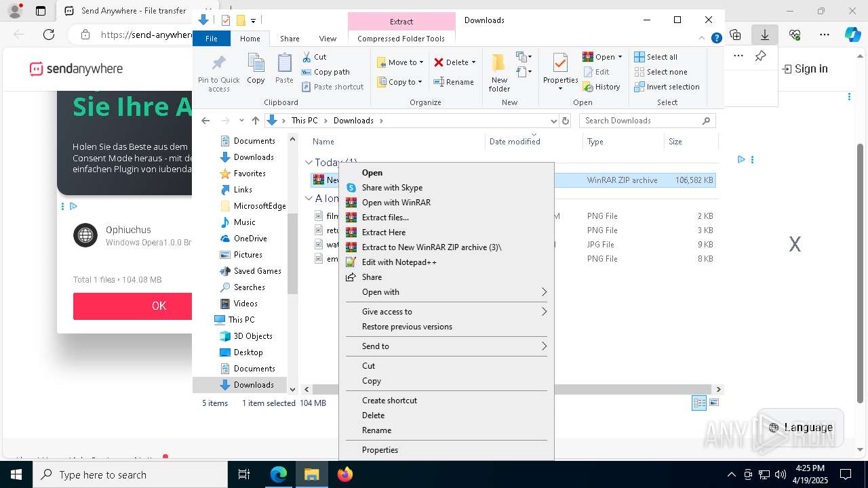Open the address bar history dropdown
Screen dimensions: 868x488
(x=553, y=121)
